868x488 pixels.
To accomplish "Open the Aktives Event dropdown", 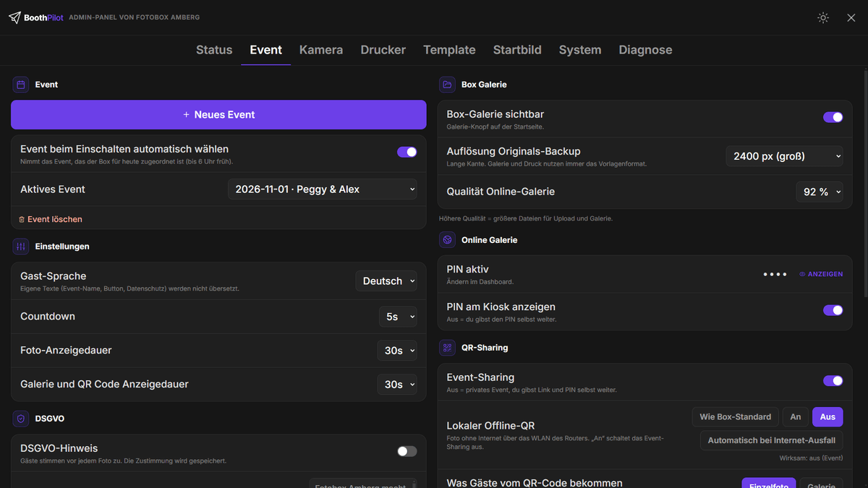I will tap(322, 189).
